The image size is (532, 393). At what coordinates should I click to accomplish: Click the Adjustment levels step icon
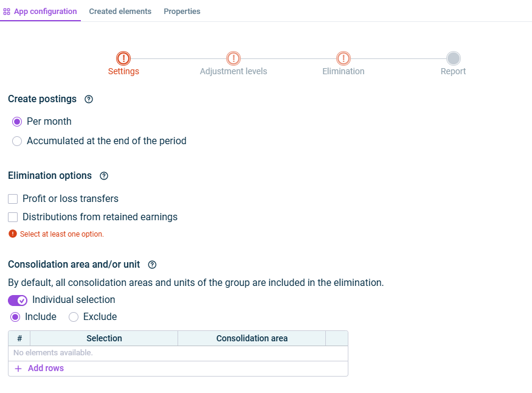point(233,58)
